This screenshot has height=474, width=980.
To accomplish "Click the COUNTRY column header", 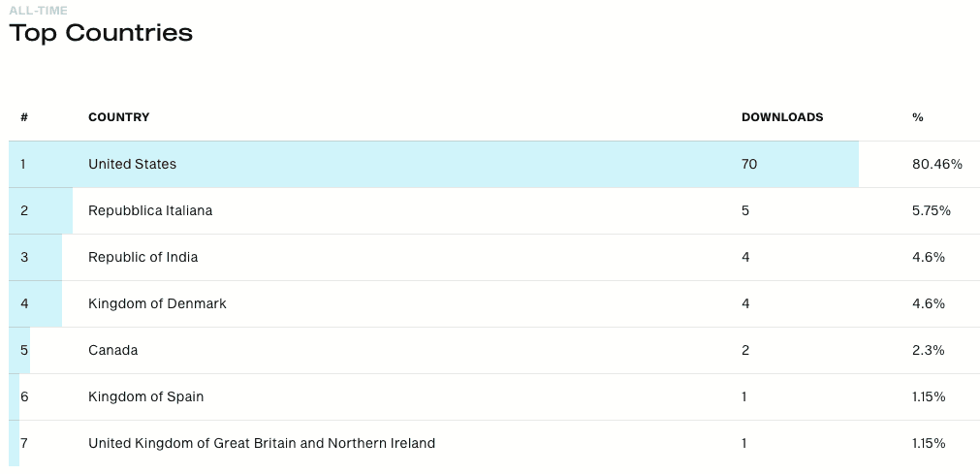I will click(x=119, y=117).
